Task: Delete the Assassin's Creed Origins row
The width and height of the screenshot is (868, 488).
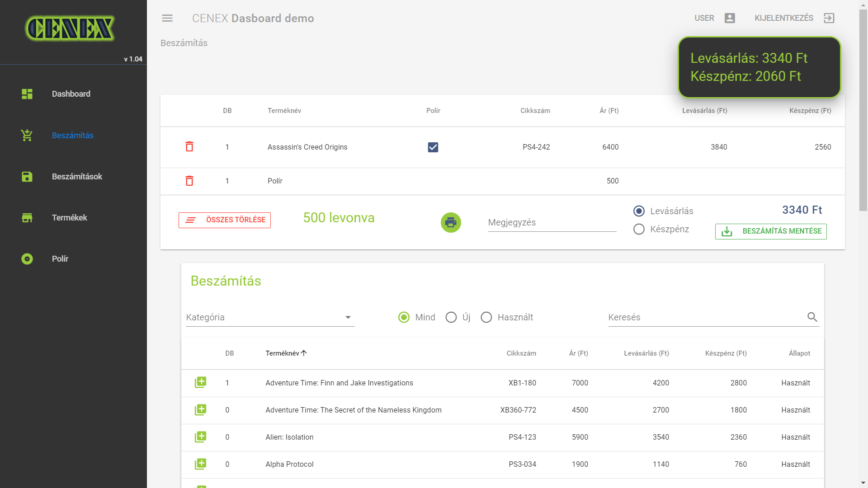Action: pyautogui.click(x=189, y=147)
